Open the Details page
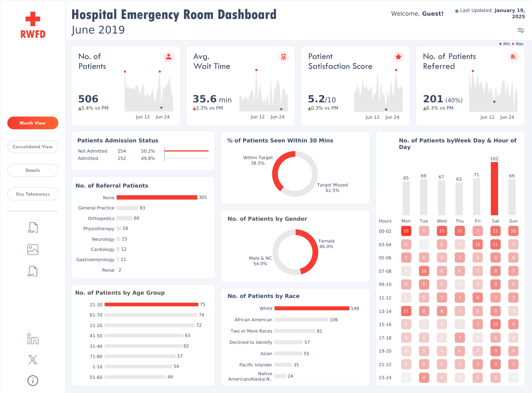 point(33,170)
